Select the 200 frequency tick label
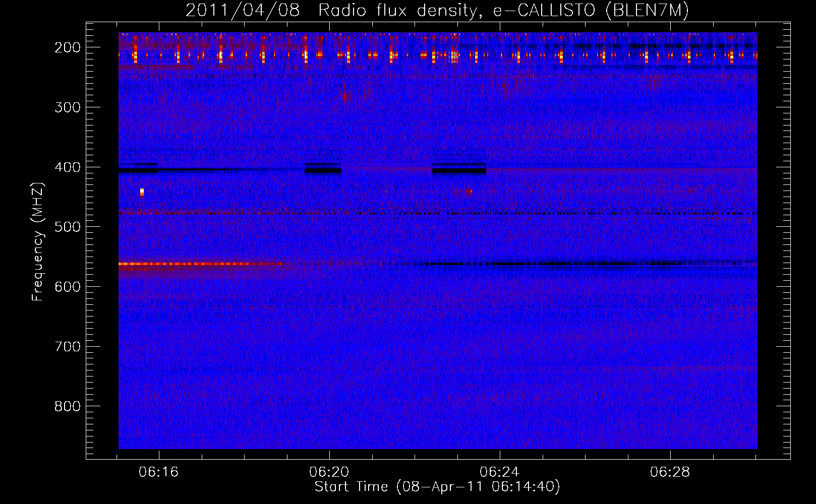Screen dimensions: 816x504 tap(68, 47)
